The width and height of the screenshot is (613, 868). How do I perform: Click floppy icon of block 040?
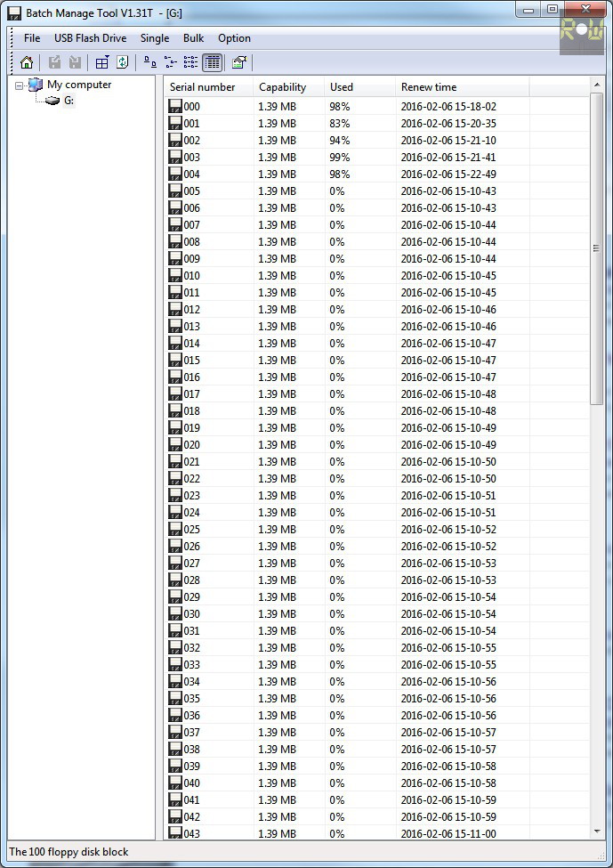pyautogui.click(x=175, y=783)
